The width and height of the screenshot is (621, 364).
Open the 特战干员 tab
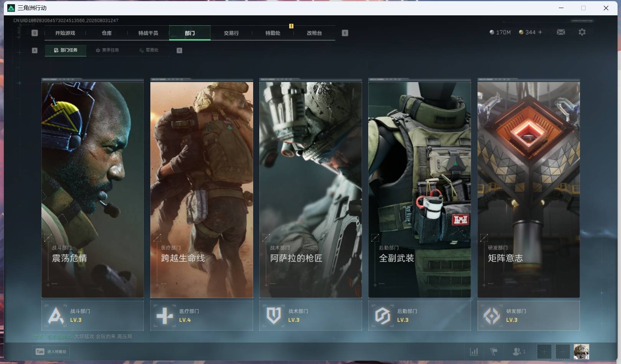[x=148, y=33]
